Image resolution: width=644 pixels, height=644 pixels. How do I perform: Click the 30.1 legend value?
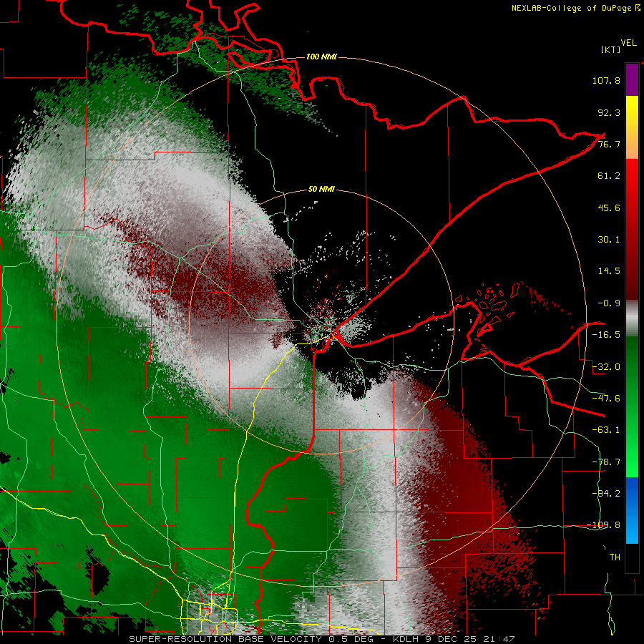609,240
